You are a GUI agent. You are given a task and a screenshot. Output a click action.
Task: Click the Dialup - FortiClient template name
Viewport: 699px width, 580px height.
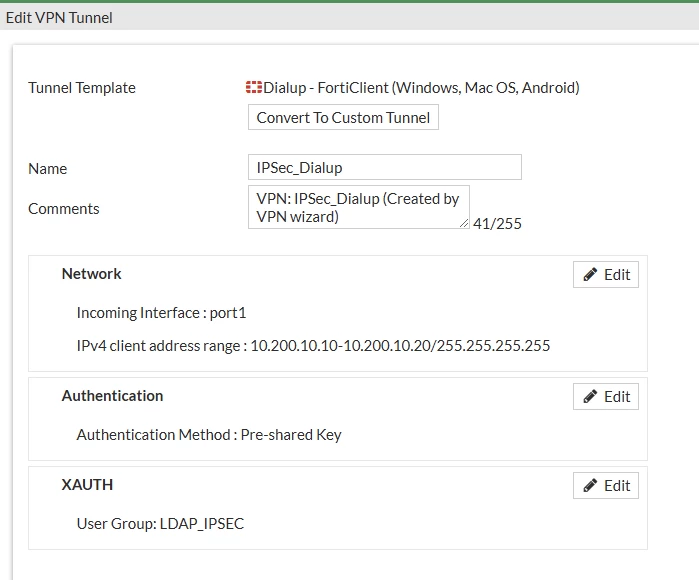[x=421, y=88]
